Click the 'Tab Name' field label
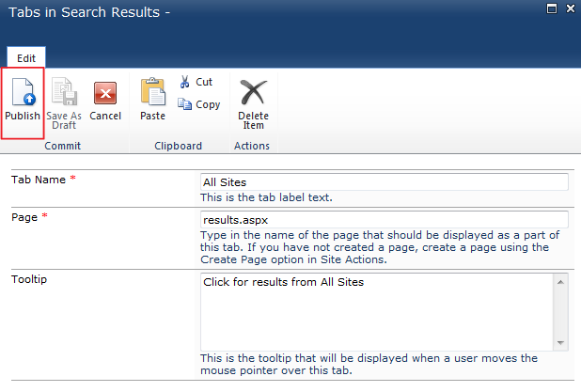The width and height of the screenshot is (581, 392). 39,180
